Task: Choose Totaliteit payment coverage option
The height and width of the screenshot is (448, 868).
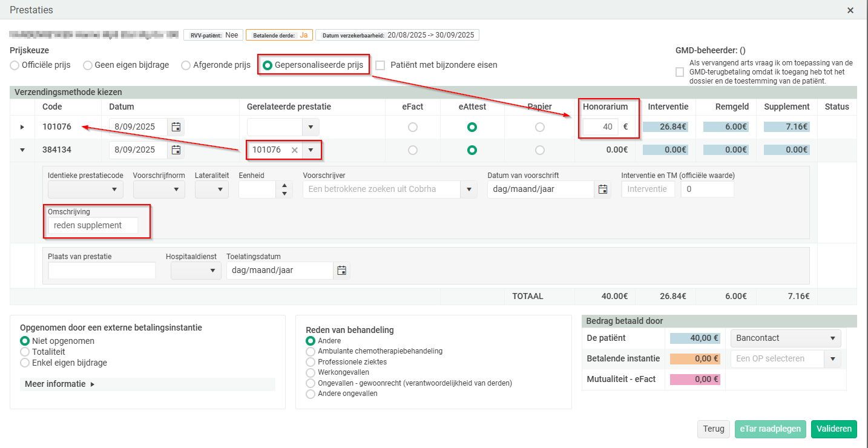Action: pyautogui.click(x=25, y=352)
